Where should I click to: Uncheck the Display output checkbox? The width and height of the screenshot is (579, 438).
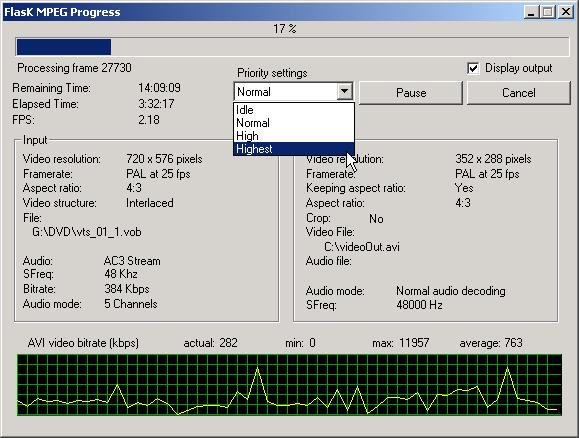[473, 68]
